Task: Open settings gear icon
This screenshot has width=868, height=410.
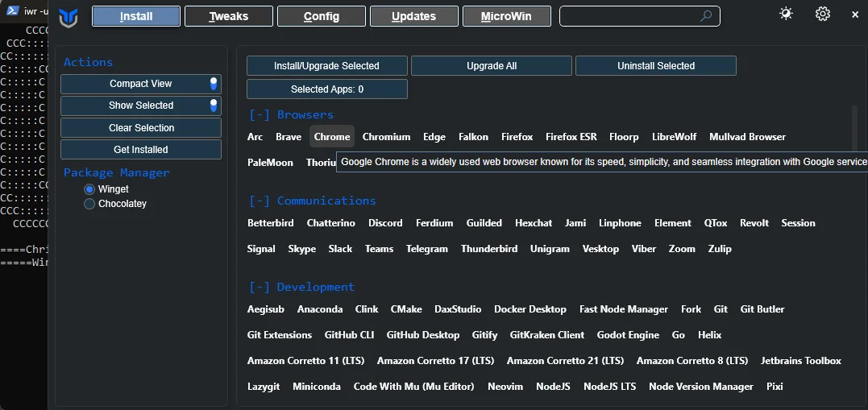Action: click(x=823, y=14)
